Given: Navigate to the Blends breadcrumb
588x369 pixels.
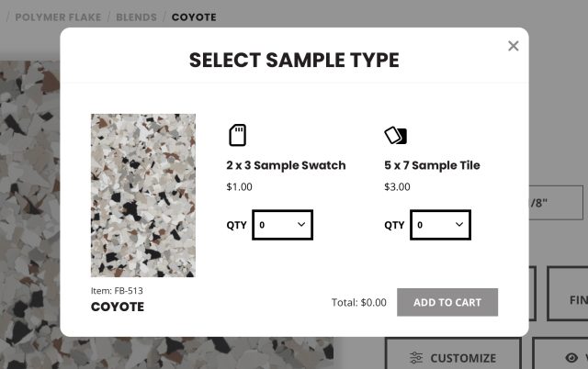Looking at the screenshot, I should (136, 17).
